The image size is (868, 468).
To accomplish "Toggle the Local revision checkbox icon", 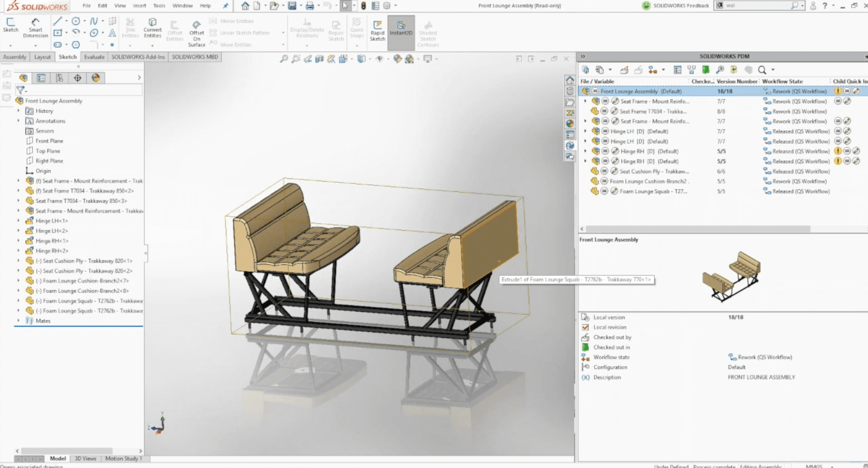I will (585, 327).
